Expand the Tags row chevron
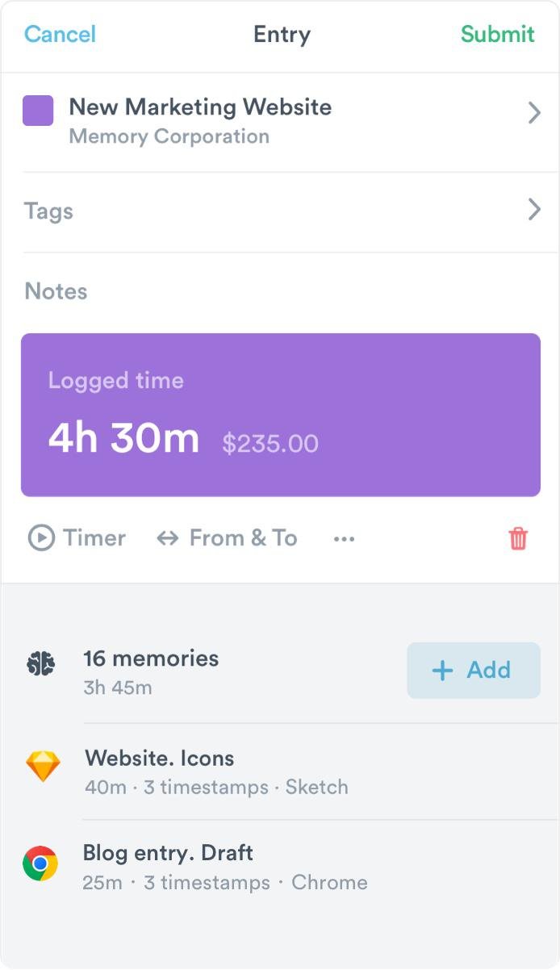 (x=533, y=211)
